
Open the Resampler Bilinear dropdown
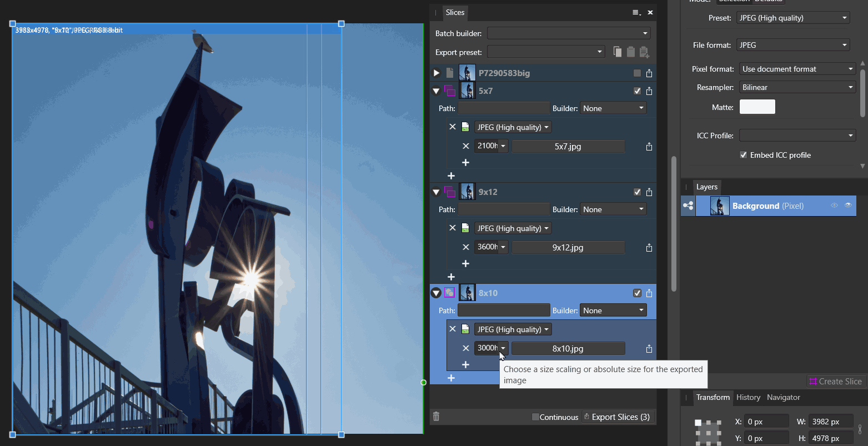coord(797,87)
